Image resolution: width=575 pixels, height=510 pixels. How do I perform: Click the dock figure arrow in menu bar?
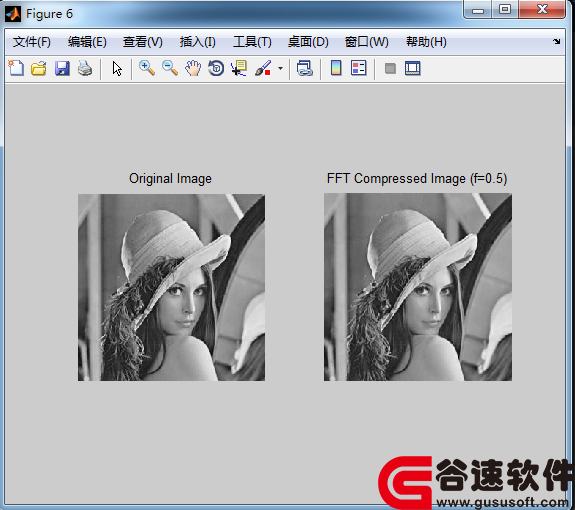[557, 41]
